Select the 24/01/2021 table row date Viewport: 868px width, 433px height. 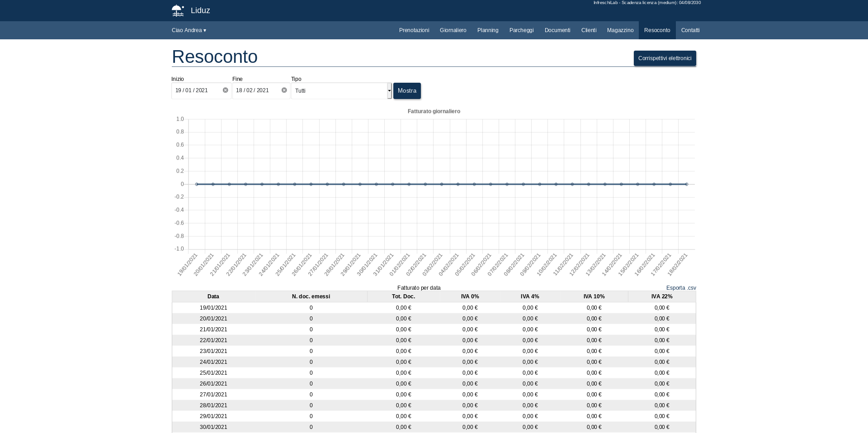[x=213, y=362]
